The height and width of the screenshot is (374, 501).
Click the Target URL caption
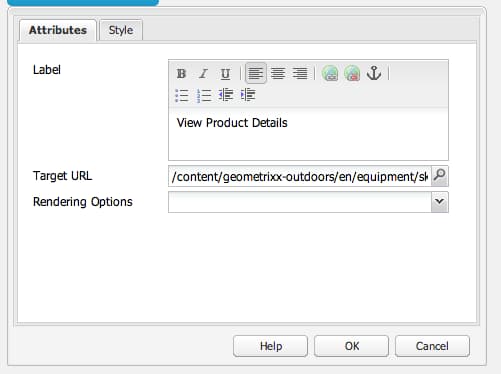click(62, 176)
